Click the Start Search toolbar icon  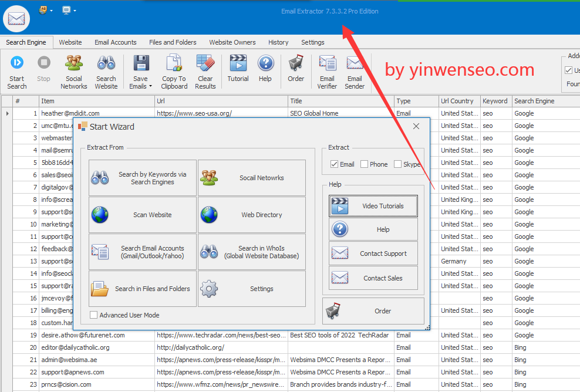17,63
